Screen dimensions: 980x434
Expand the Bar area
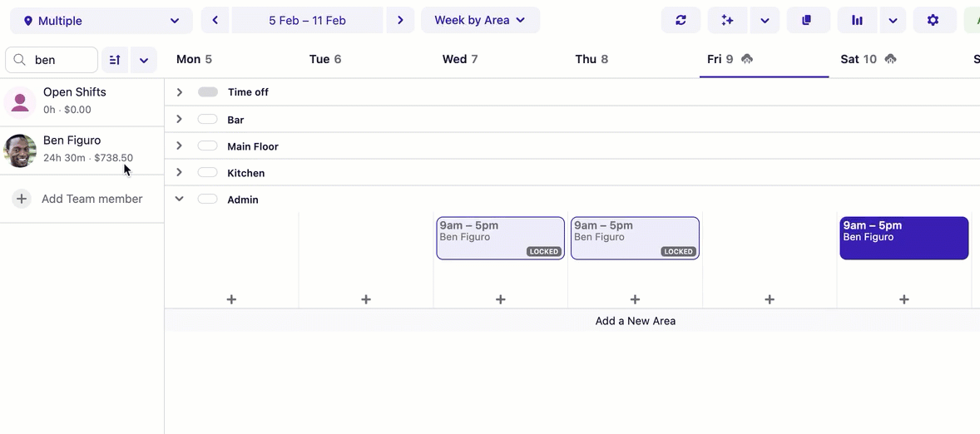click(180, 119)
